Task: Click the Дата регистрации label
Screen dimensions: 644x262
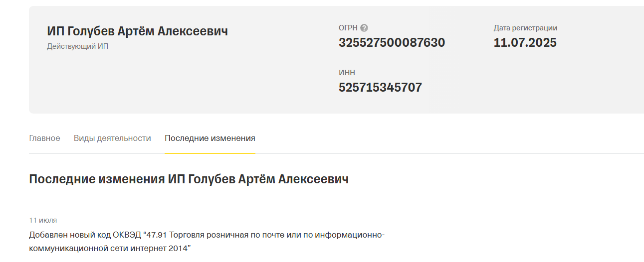Action: coord(525,28)
